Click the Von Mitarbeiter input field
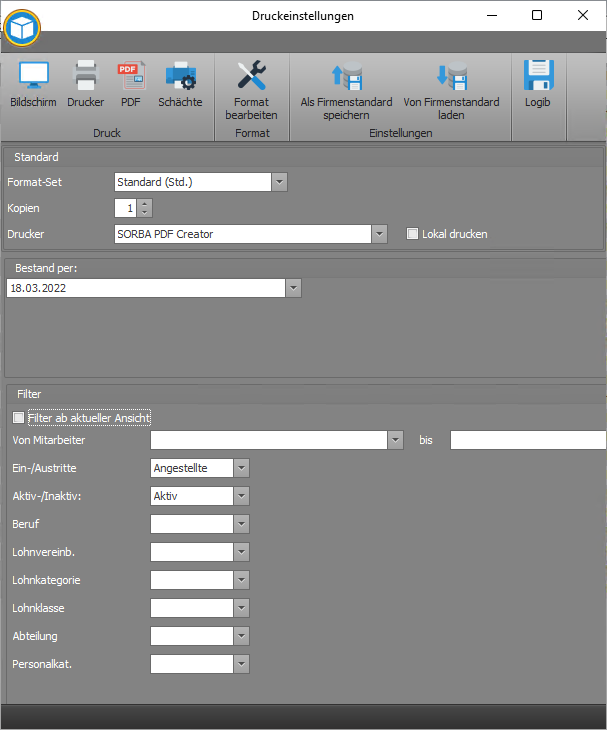Viewport: 607px width, 730px height. click(x=268, y=440)
